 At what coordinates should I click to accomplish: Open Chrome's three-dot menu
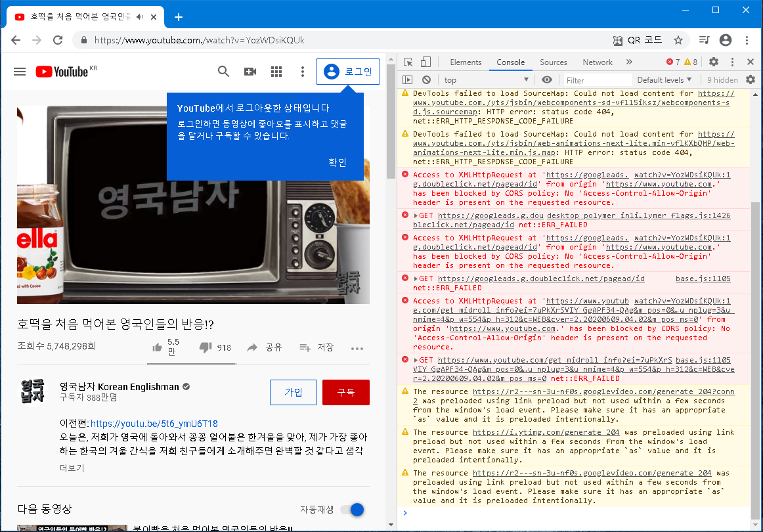748,40
